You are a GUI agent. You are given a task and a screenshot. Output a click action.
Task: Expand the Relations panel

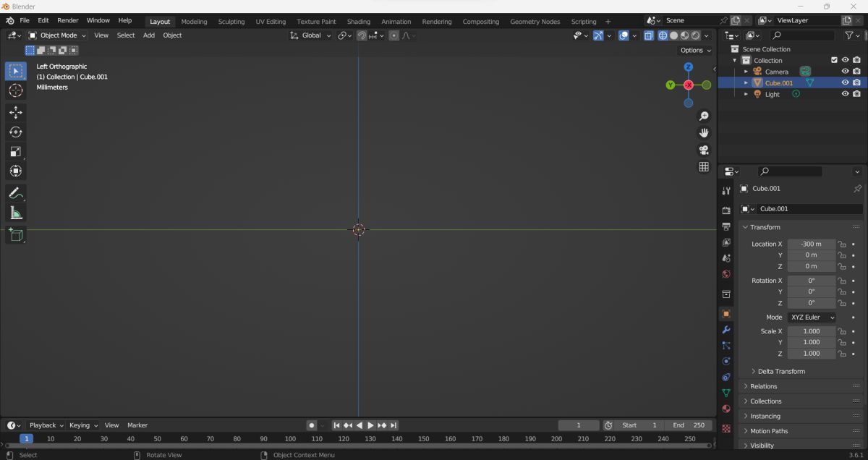pos(763,386)
